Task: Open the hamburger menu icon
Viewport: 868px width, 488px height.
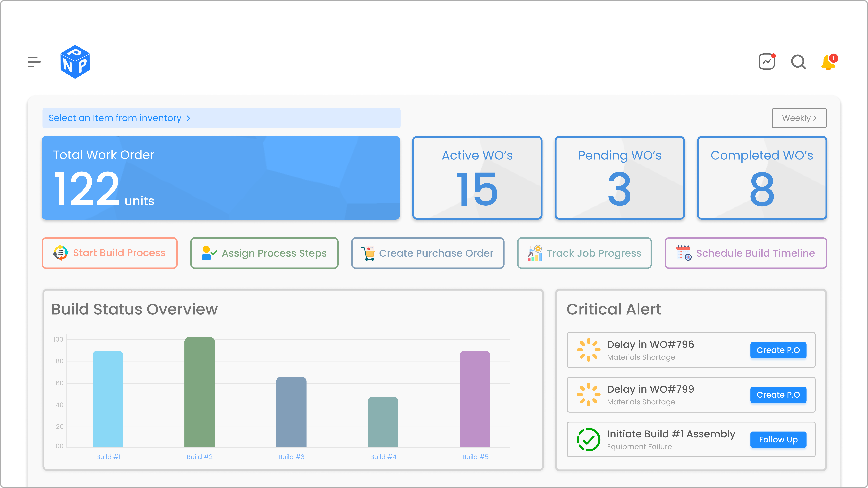Action: tap(34, 62)
